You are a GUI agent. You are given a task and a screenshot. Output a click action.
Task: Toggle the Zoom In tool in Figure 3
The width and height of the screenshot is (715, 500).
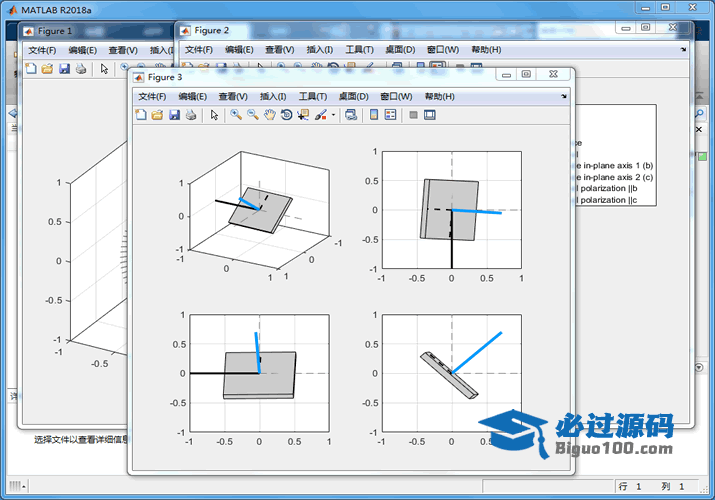[236, 115]
